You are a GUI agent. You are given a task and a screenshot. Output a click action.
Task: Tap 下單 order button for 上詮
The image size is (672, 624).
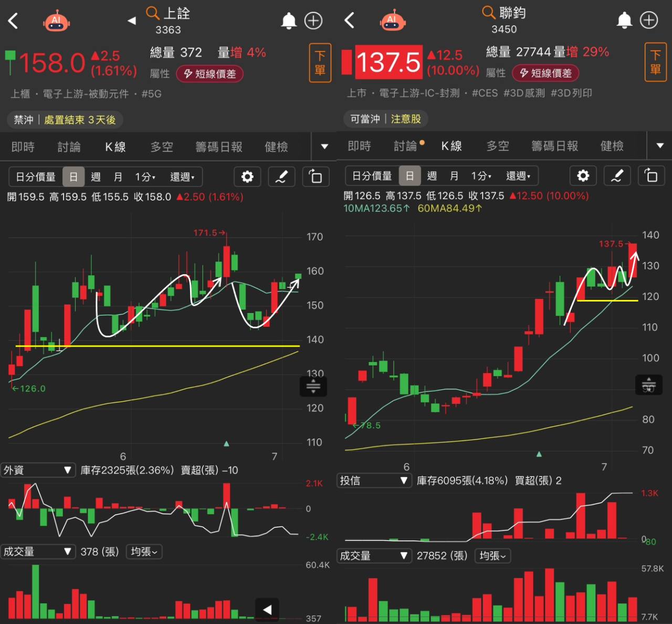[320, 63]
